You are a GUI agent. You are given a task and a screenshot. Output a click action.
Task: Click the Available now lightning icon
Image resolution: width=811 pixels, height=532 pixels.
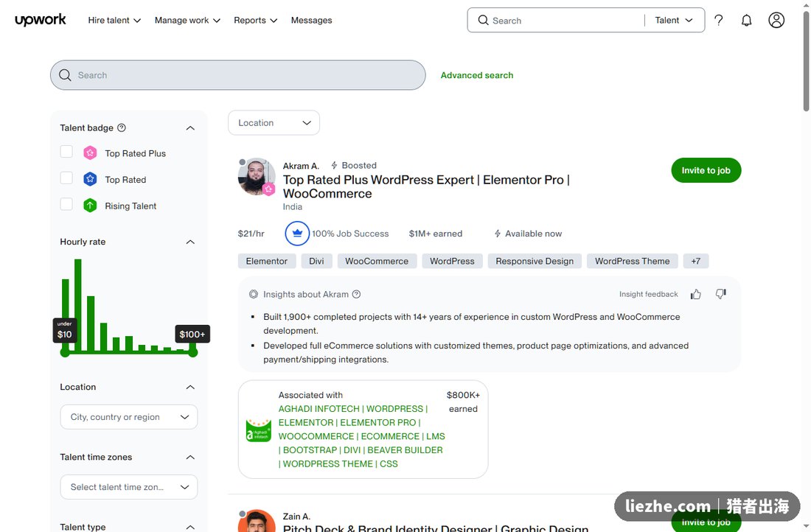coord(498,234)
